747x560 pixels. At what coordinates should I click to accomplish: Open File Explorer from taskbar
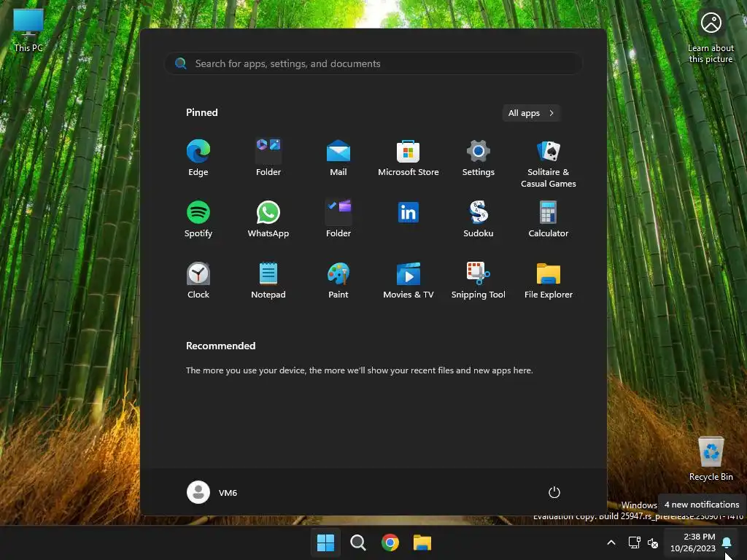422,542
